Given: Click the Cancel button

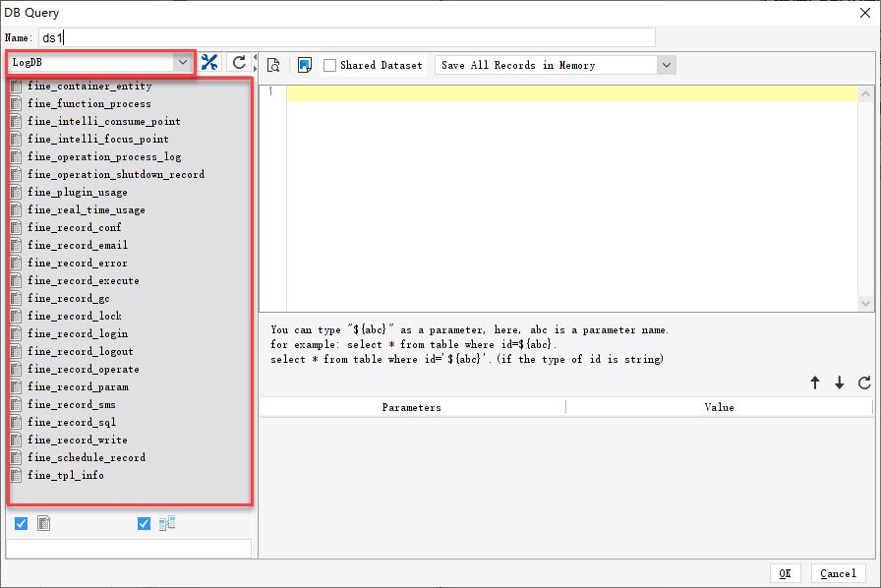Looking at the screenshot, I should (x=838, y=573).
